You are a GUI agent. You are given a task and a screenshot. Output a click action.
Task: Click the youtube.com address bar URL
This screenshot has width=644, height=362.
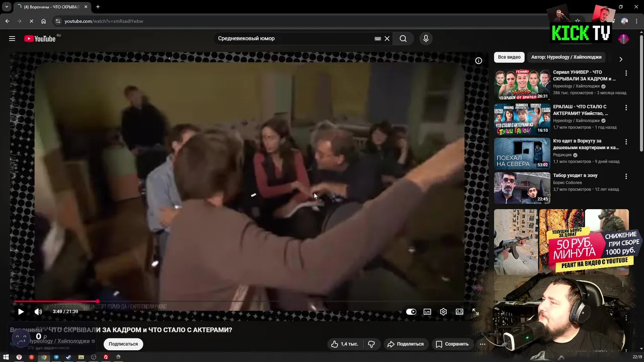tap(104, 21)
